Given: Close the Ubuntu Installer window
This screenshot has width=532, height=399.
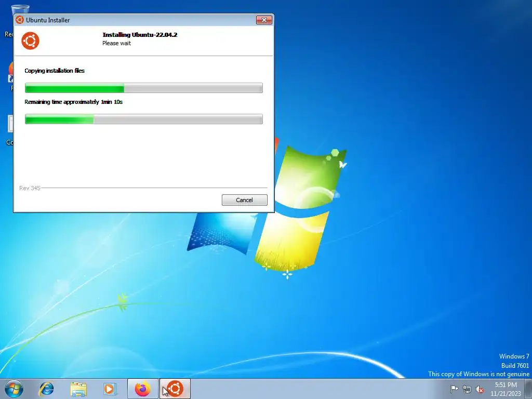Looking at the screenshot, I should (x=264, y=20).
